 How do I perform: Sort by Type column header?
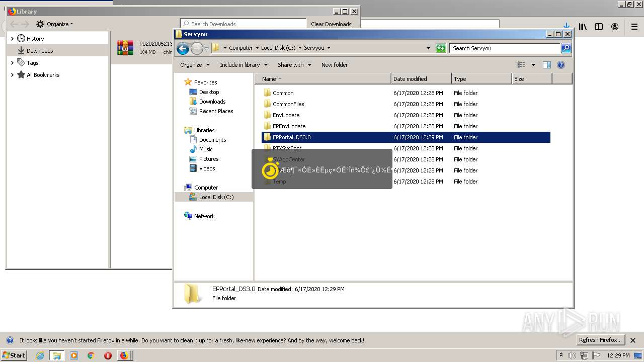pos(481,79)
